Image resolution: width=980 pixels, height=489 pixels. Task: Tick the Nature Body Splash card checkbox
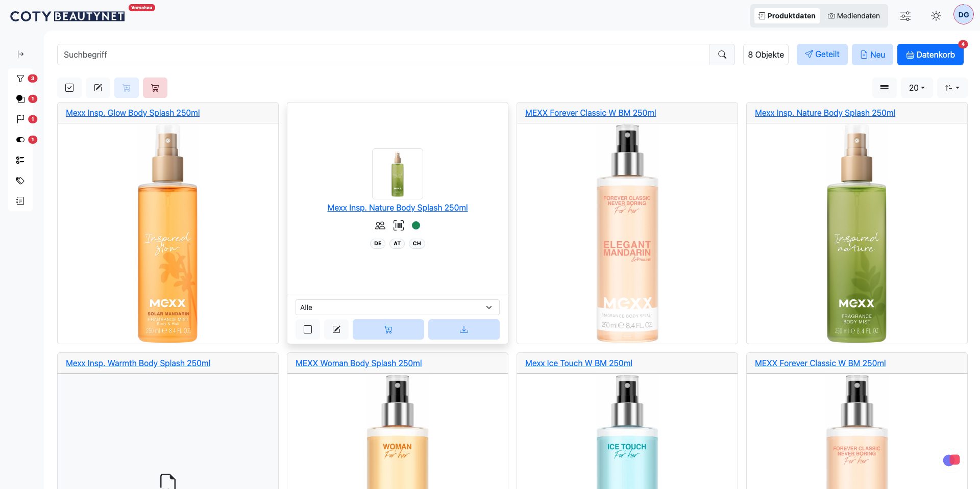tap(308, 329)
